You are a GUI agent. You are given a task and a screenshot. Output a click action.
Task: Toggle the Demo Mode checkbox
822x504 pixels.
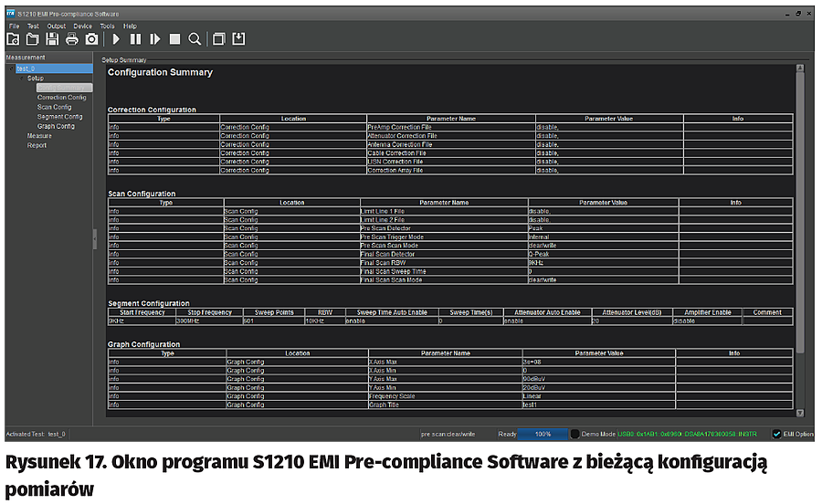(576, 434)
